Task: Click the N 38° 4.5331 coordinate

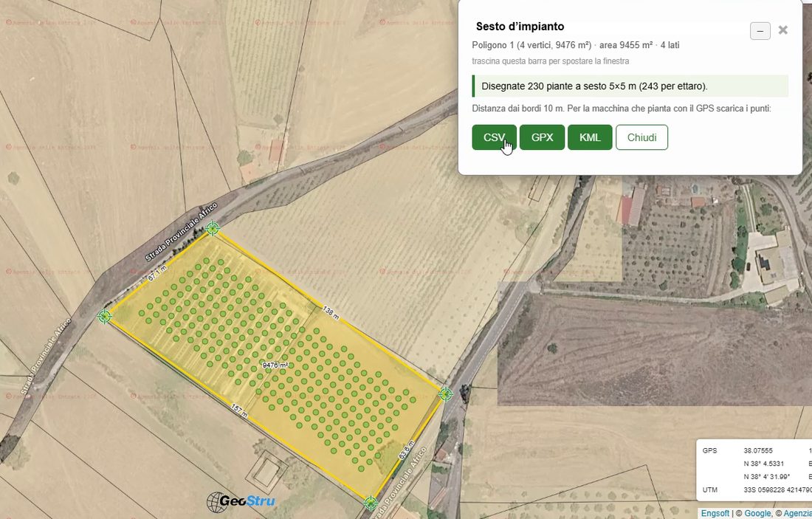Action: click(764, 464)
